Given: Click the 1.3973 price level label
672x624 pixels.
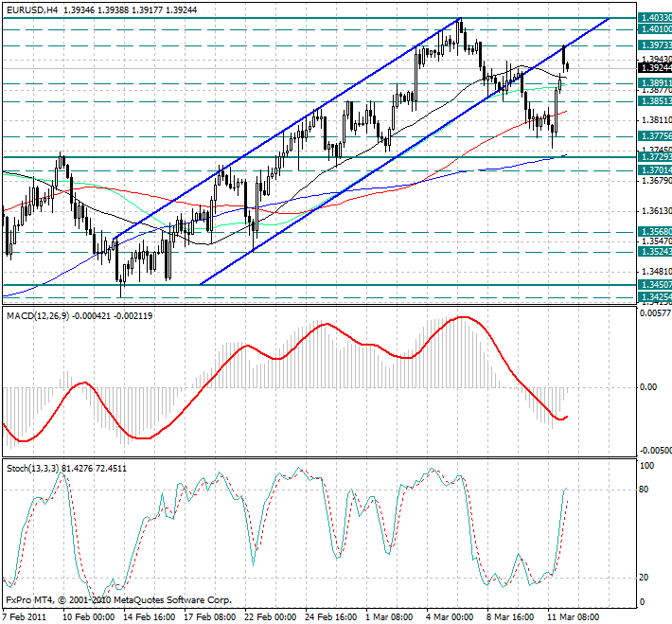Looking at the screenshot, I should click(x=655, y=45).
